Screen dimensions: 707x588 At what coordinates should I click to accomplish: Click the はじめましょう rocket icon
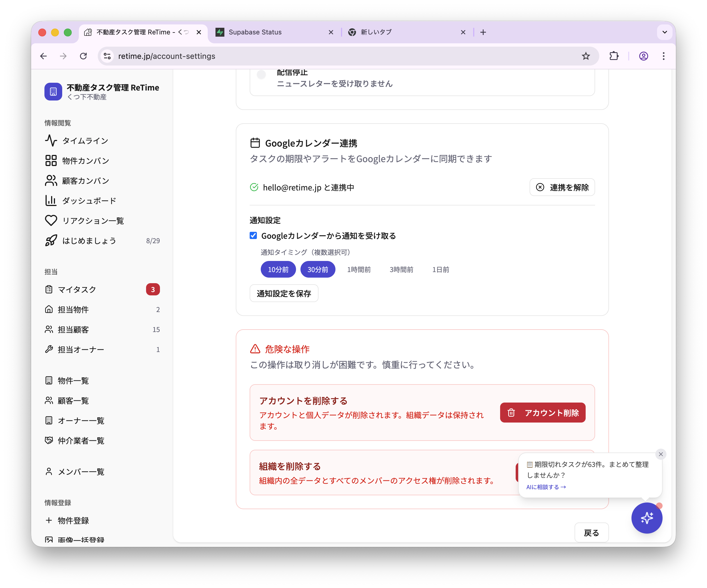(x=51, y=241)
